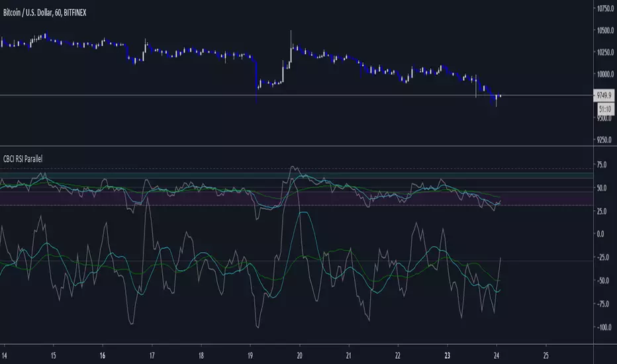Open the CBCI RSI Parallel indicator label

coord(23,159)
